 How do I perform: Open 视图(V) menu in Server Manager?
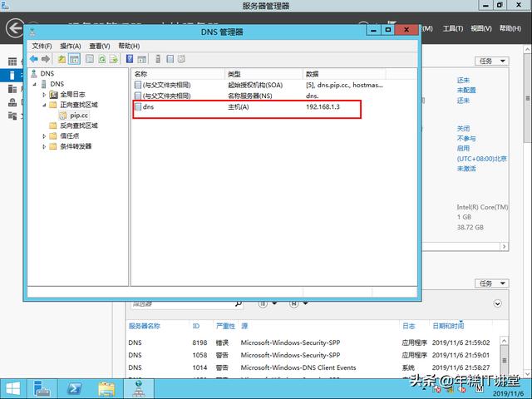tap(481, 28)
